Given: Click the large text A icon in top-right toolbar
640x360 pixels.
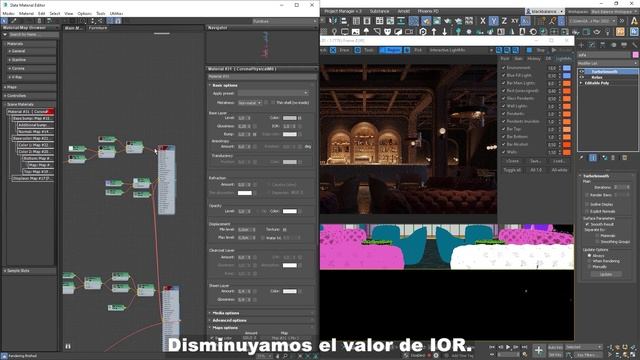Looking at the screenshot, I should point(634,21).
